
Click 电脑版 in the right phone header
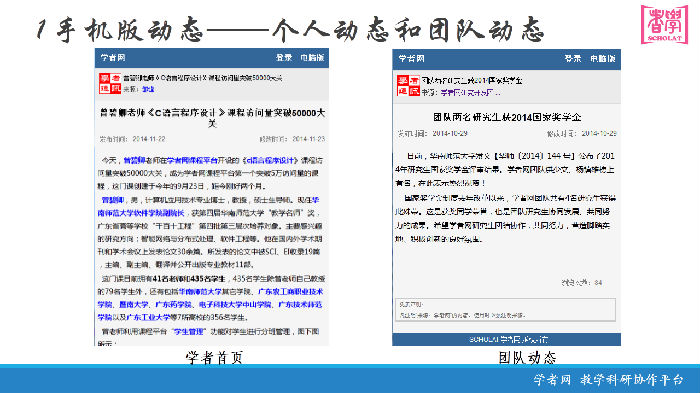(603, 59)
